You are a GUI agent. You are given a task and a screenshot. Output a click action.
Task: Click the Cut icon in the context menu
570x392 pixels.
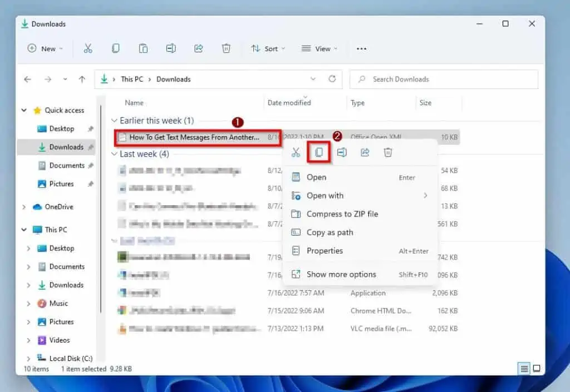(x=296, y=152)
